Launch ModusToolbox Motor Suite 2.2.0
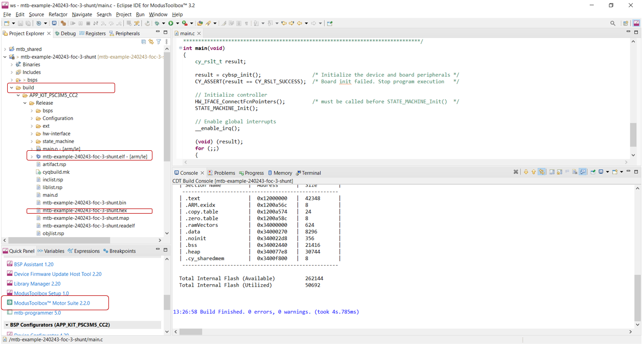 [x=52, y=303]
